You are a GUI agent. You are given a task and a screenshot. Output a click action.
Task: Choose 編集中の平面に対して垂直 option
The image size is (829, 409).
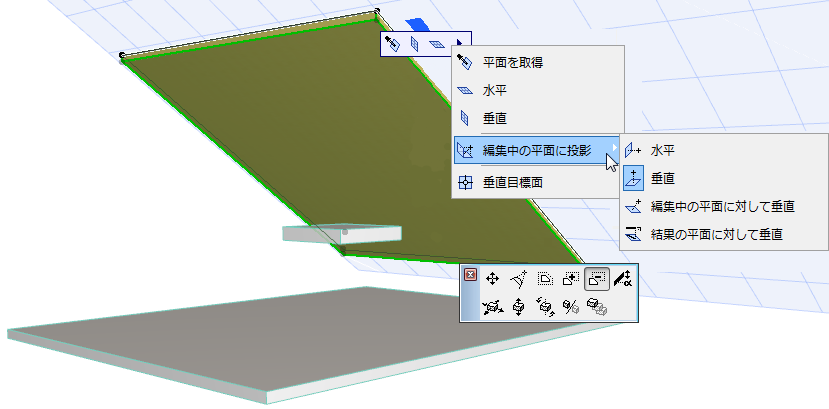click(x=723, y=206)
